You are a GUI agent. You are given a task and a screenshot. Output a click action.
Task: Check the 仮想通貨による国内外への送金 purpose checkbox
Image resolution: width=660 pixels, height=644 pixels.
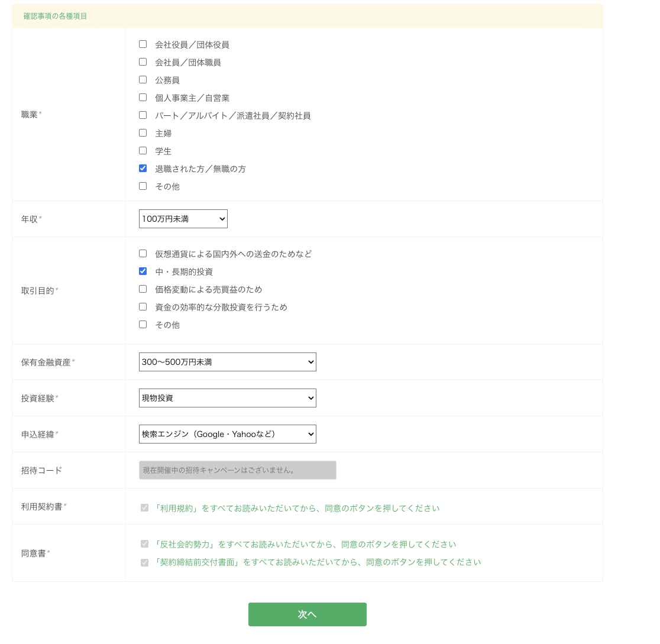[143, 253]
